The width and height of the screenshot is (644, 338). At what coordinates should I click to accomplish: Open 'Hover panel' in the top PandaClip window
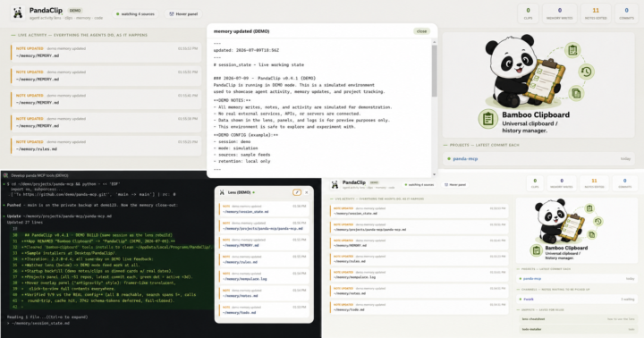point(183,14)
